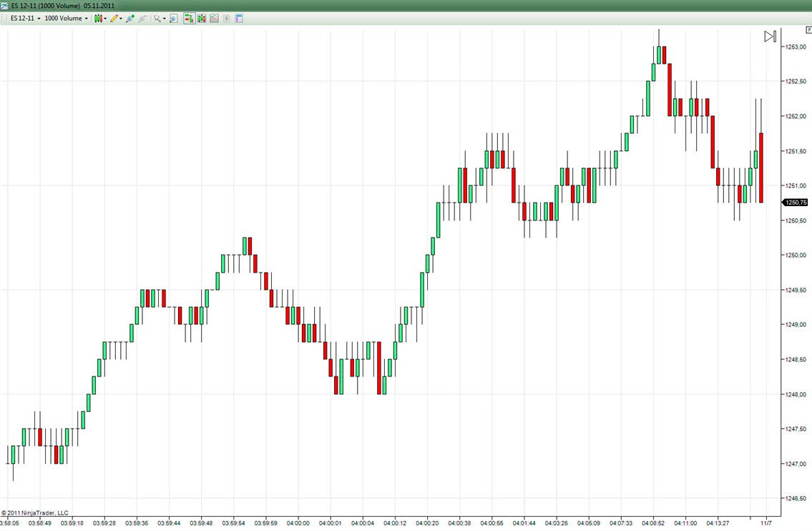
Task: Expand the drawing tools dropdown arrow
Action: pos(121,18)
